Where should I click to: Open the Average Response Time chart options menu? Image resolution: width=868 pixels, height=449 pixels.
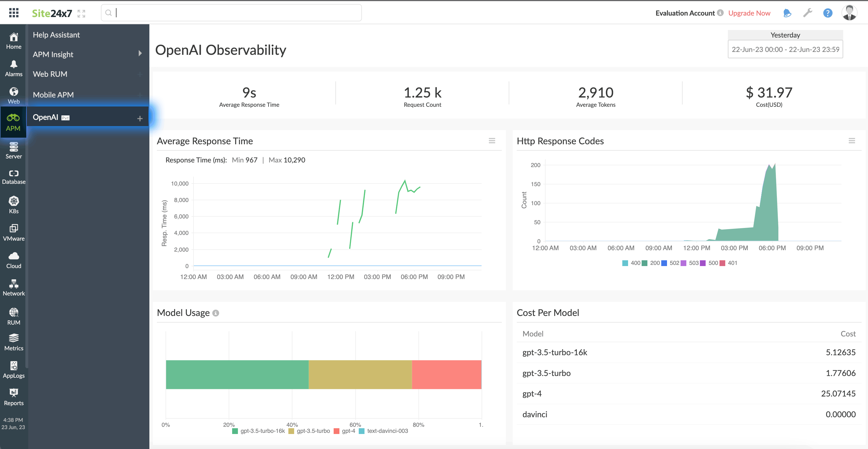492,141
